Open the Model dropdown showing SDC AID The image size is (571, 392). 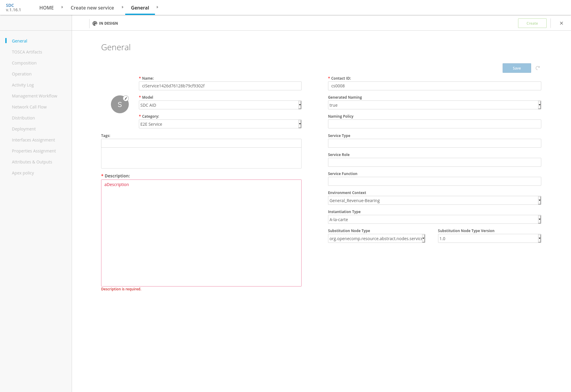[220, 105]
